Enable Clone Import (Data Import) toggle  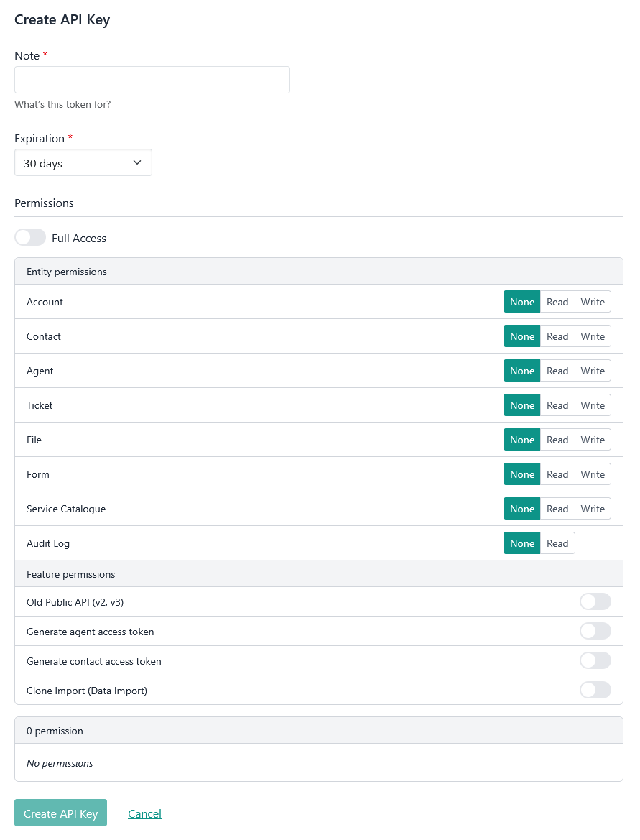click(x=595, y=691)
